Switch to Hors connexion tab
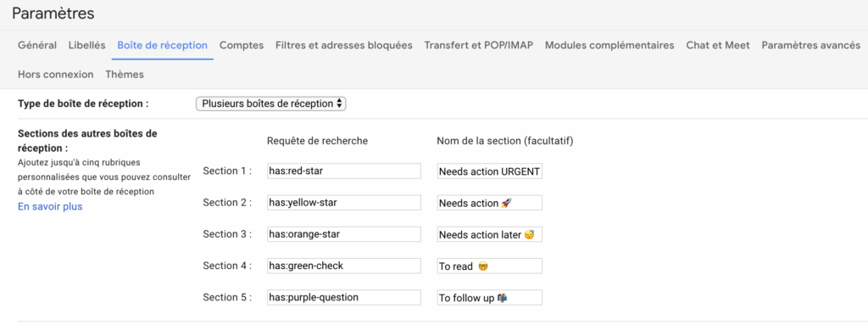 click(55, 75)
